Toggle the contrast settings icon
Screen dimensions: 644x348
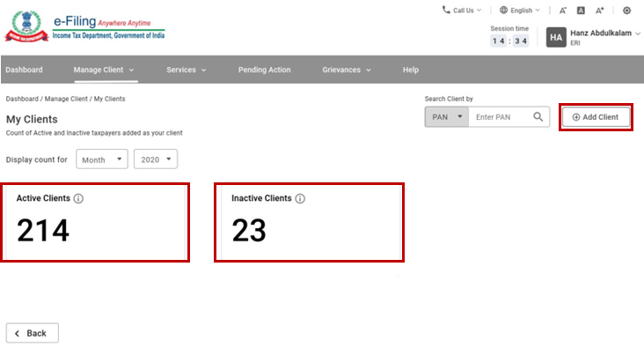tap(626, 11)
